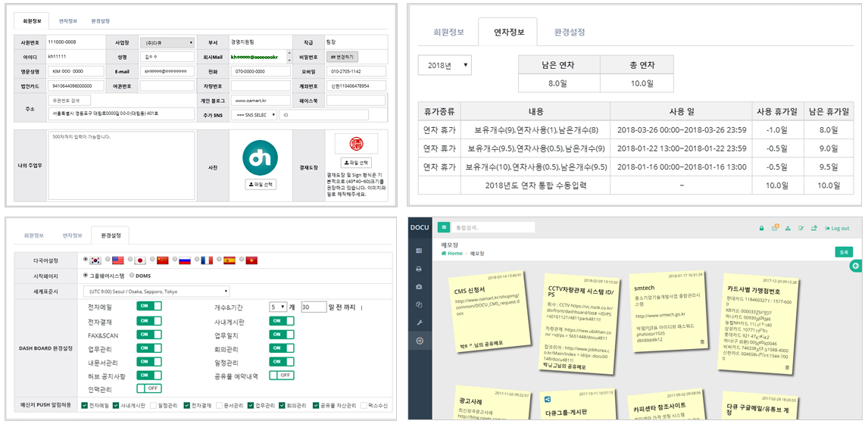Check the 문서관리 push notification checkbox
Image resolution: width=868 pixels, height=424 pixels.
pyautogui.click(x=219, y=406)
